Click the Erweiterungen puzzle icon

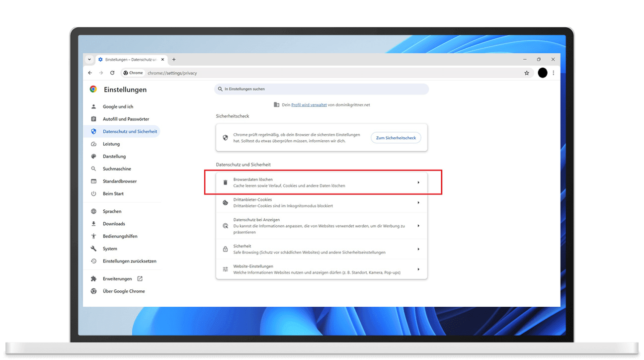pos(93,279)
